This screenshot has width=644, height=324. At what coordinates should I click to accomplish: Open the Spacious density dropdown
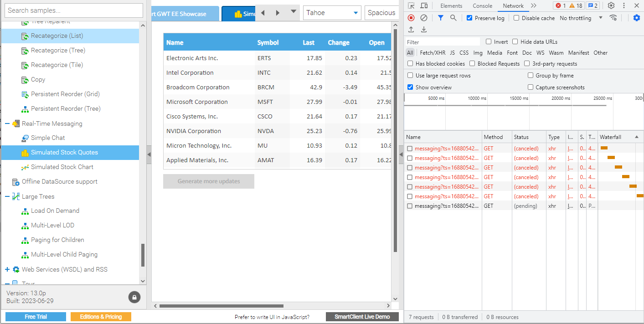[x=381, y=13]
